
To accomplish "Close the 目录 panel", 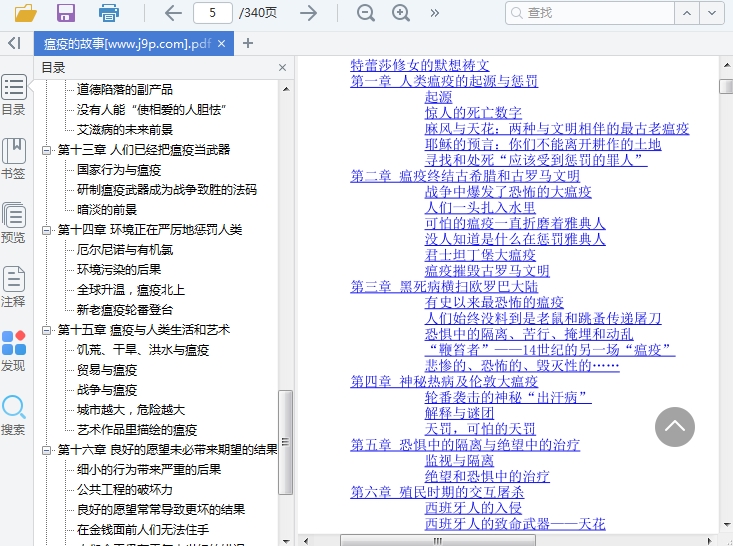I will pyautogui.click(x=282, y=68).
